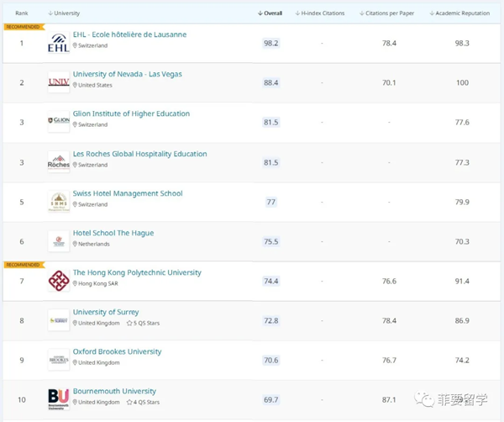The image size is (504, 422).
Task: Click the Rank column header
Action: click(22, 13)
